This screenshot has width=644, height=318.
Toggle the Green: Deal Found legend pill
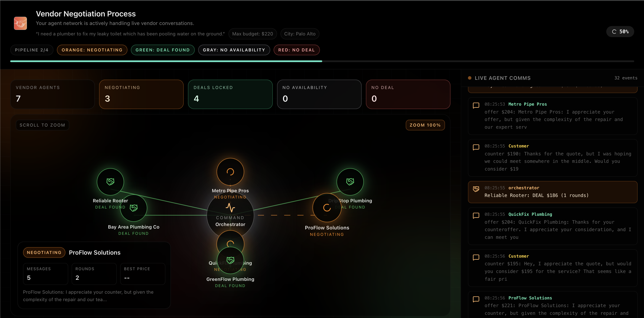[163, 50]
